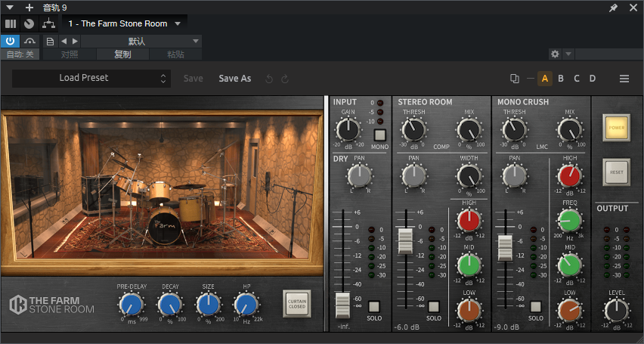The image size is (644, 344).
Task: Select preset slot C
Action: (x=577, y=79)
